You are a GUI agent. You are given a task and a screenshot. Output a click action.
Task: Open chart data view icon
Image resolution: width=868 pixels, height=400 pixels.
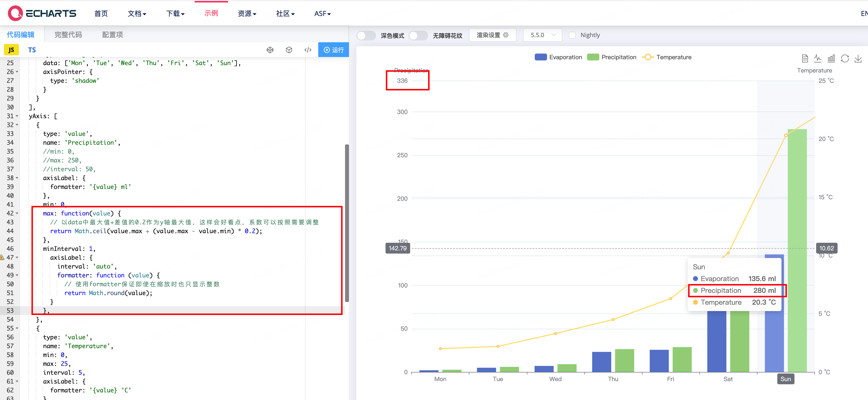tap(805, 59)
